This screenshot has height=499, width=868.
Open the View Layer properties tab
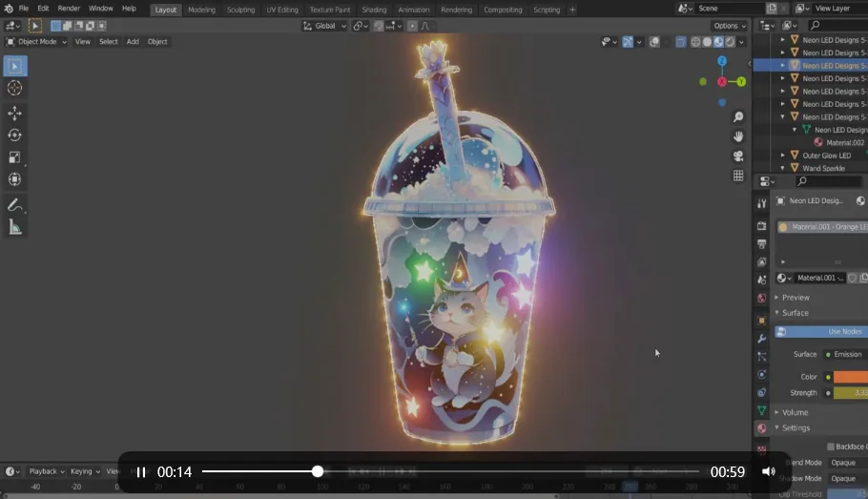coord(762,262)
